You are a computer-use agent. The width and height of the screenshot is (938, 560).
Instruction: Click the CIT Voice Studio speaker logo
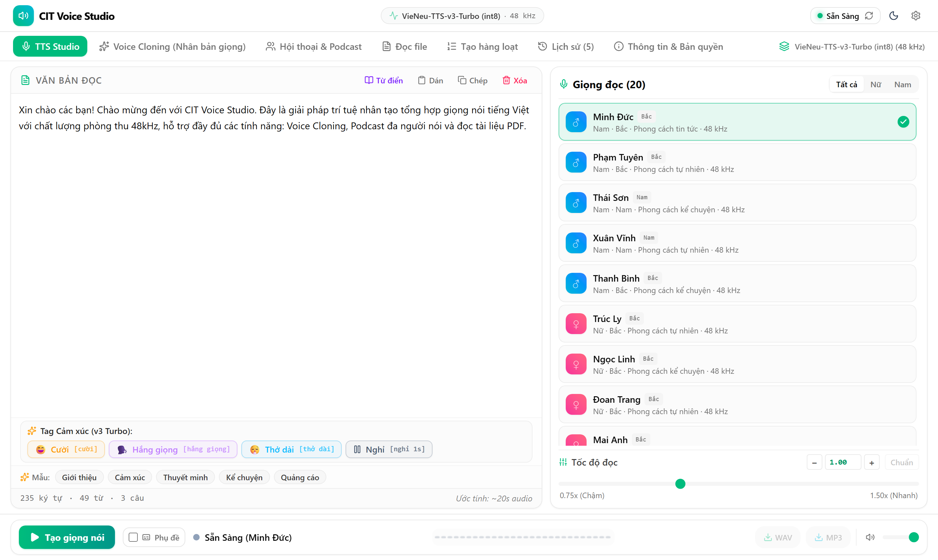pos(23,16)
